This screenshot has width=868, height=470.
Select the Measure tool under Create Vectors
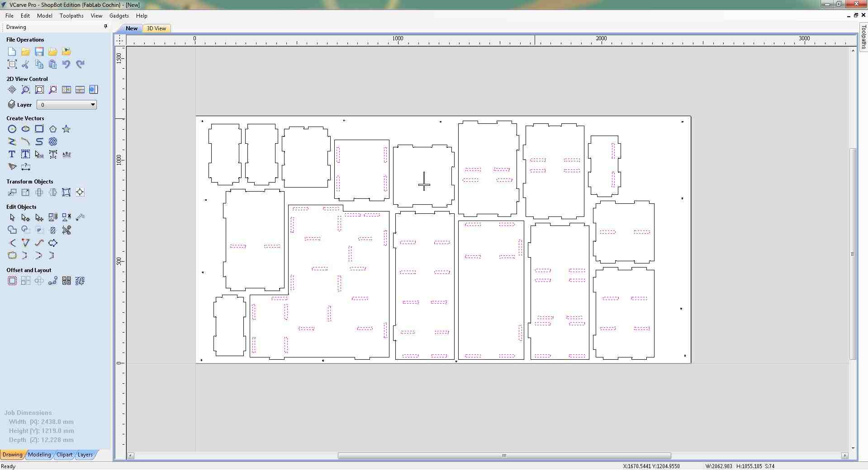coord(26,167)
